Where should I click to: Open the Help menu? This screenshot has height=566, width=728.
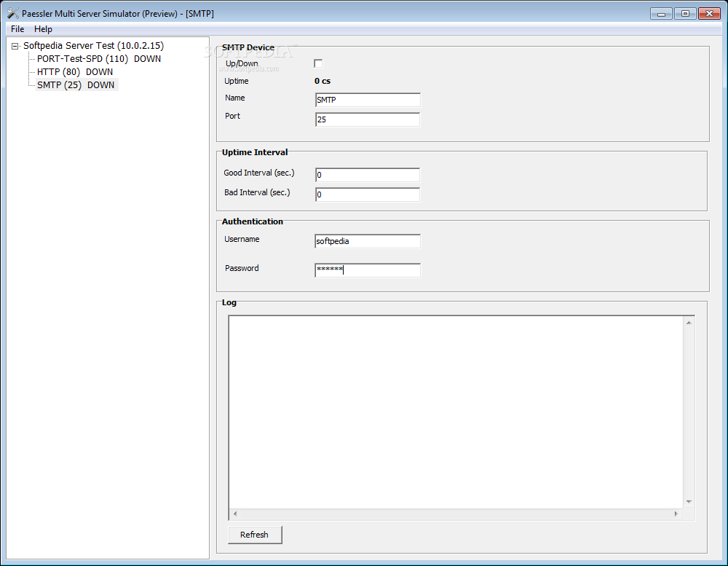tap(43, 29)
